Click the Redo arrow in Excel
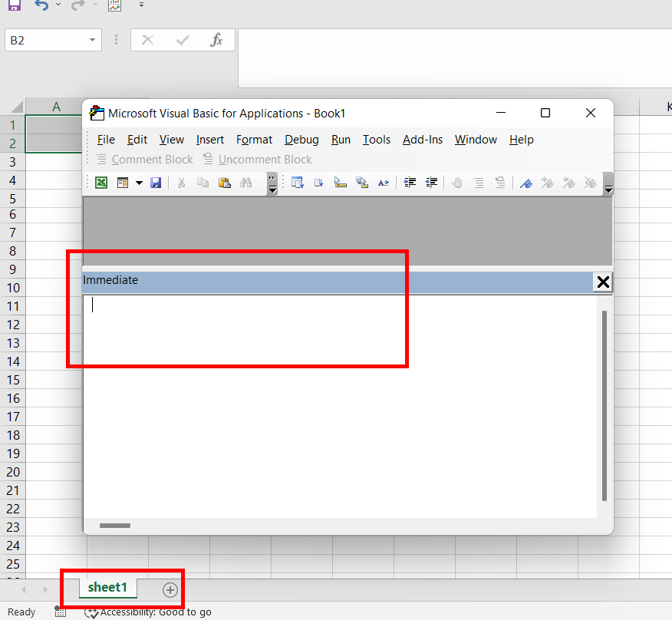The width and height of the screenshot is (672, 620). (77, 5)
